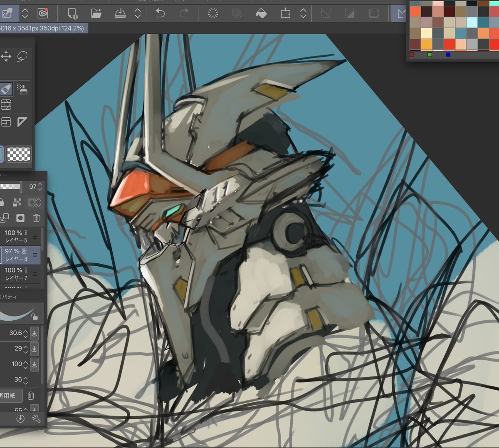499x448 pixels.
Task: Select the transparent checkerboard color
Action: (x=19, y=154)
